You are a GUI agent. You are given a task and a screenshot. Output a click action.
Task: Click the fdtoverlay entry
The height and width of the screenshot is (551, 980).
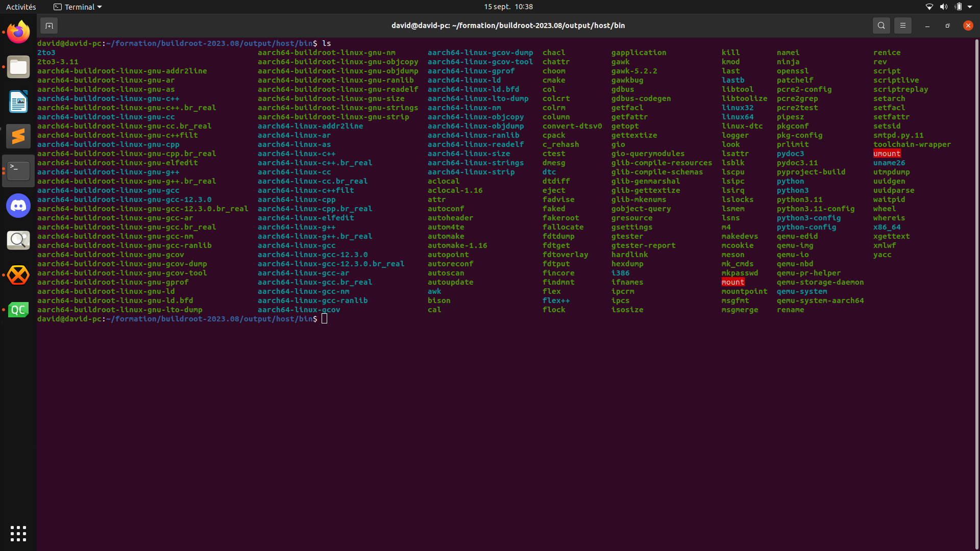565,255
